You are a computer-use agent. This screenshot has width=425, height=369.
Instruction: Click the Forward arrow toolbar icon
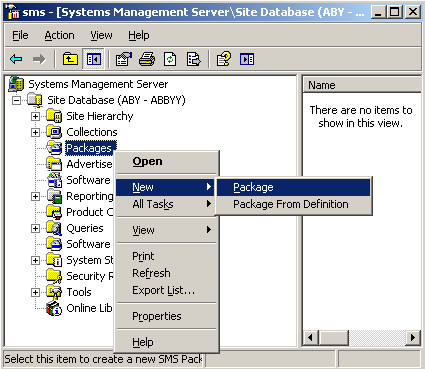(x=39, y=60)
